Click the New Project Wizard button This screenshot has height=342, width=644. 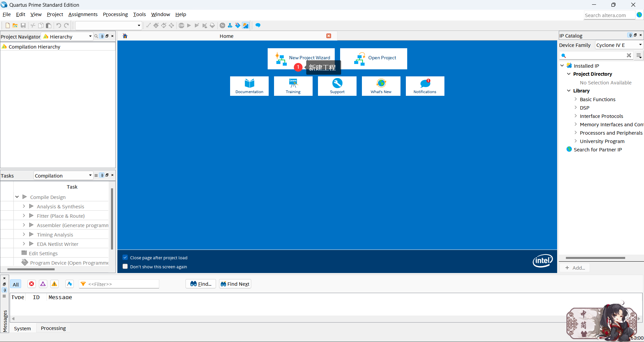[301, 59]
